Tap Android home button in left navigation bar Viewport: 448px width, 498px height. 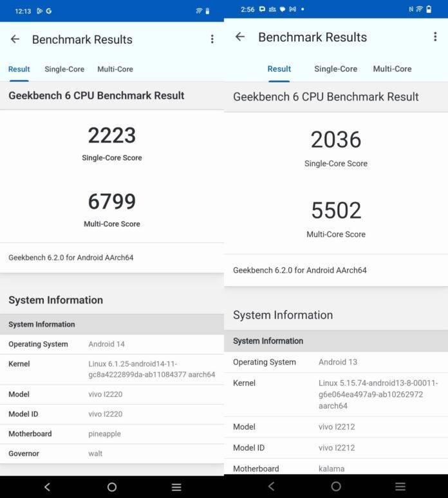(112, 487)
